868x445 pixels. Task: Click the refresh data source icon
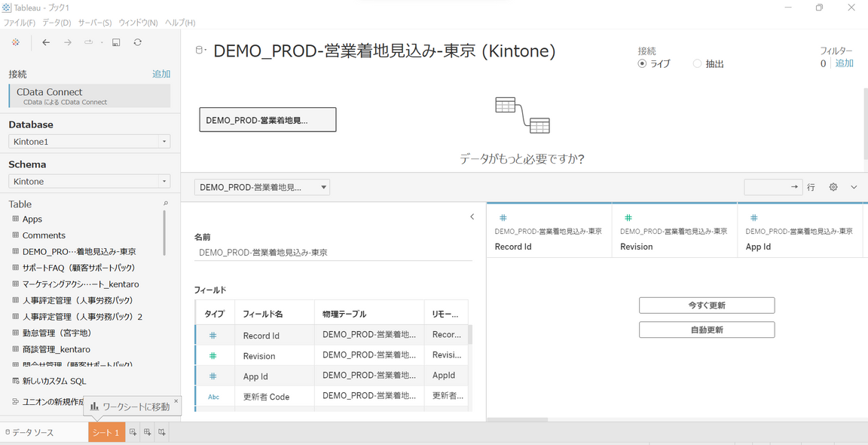point(137,43)
